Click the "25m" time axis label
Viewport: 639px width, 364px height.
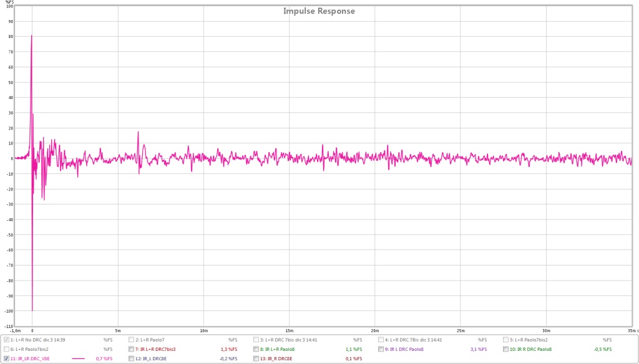[x=461, y=330]
